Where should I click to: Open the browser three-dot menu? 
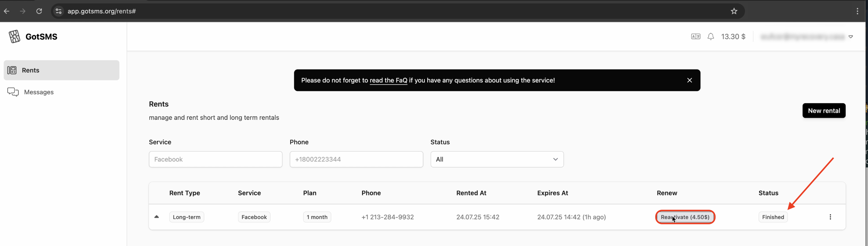857,11
